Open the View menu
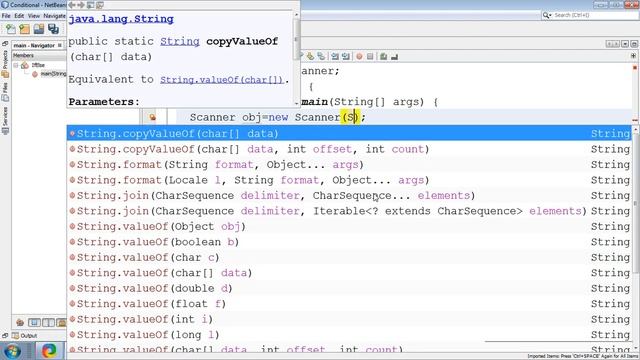The width and height of the screenshot is (640, 360). tap(34, 16)
